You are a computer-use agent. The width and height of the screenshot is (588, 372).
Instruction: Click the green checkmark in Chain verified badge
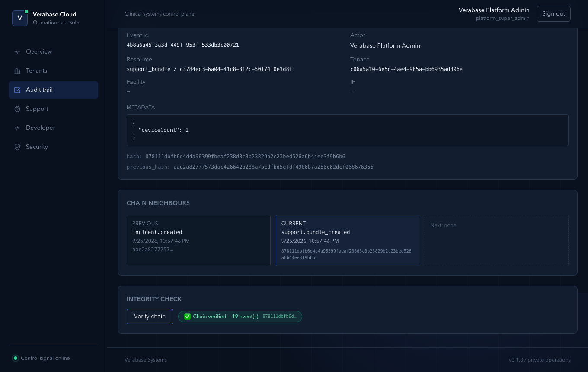pos(187,317)
